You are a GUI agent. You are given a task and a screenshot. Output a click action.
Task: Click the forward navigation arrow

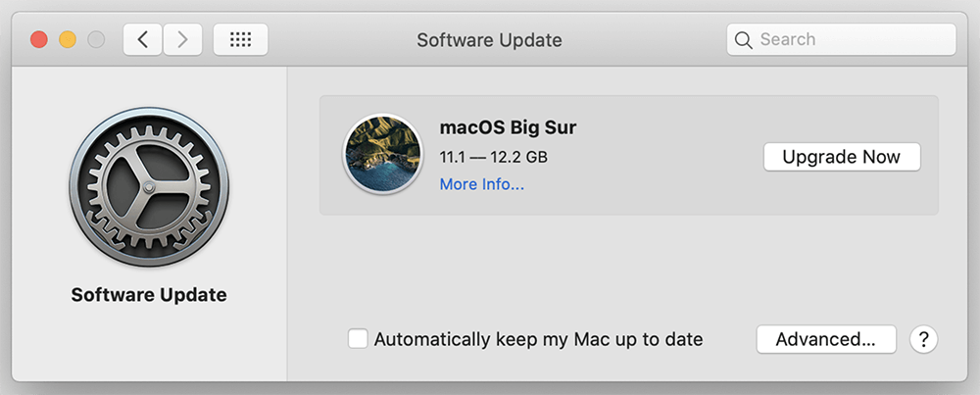pos(182,39)
